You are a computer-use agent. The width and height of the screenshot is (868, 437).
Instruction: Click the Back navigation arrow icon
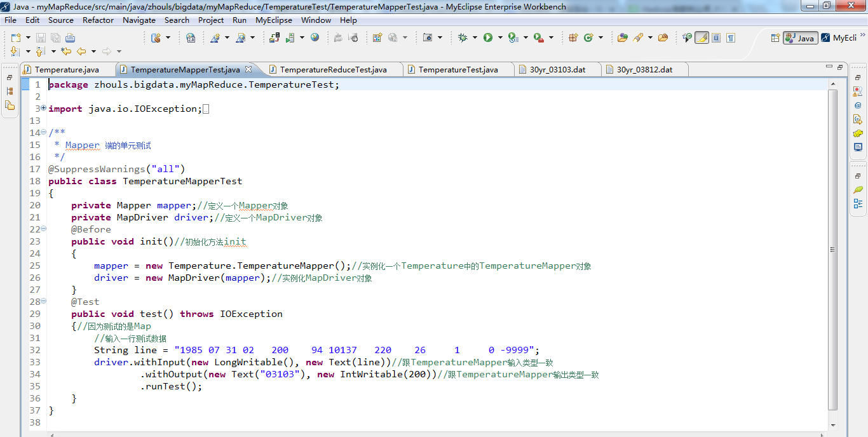81,51
